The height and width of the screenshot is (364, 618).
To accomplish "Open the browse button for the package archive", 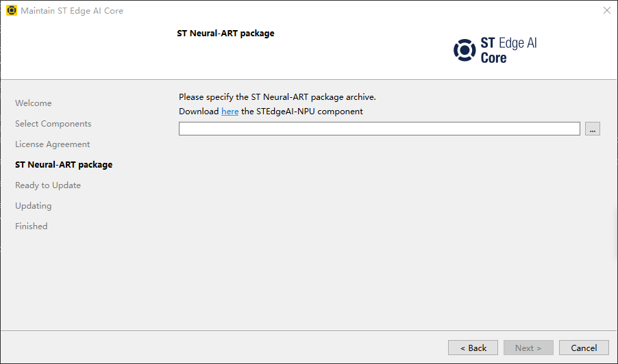I will point(593,129).
